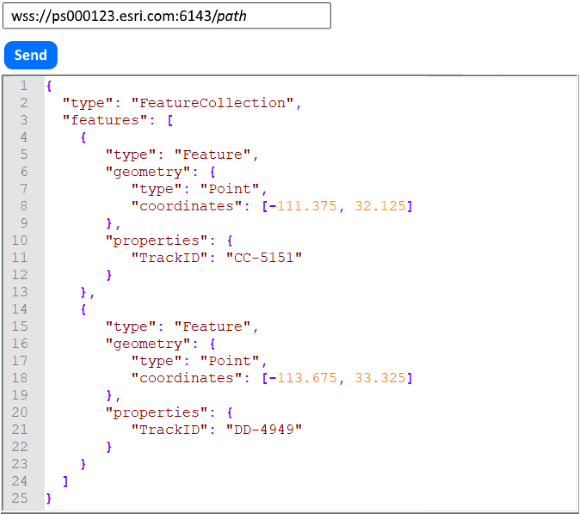The width and height of the screenshot is (581, 514).
Task: Click the coordinates value -113.675
Action: (x=303, y=378)
